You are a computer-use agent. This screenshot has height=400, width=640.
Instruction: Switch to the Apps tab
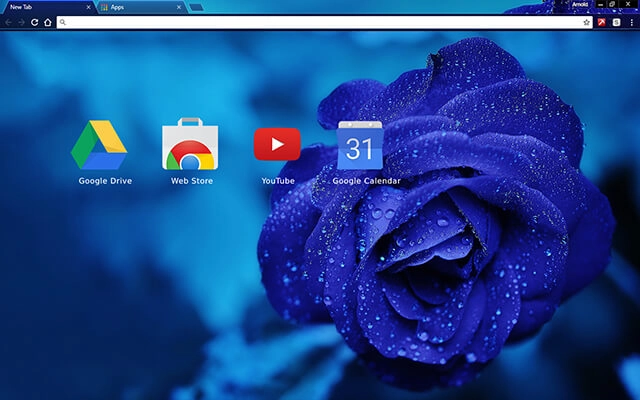coord(141,7)
